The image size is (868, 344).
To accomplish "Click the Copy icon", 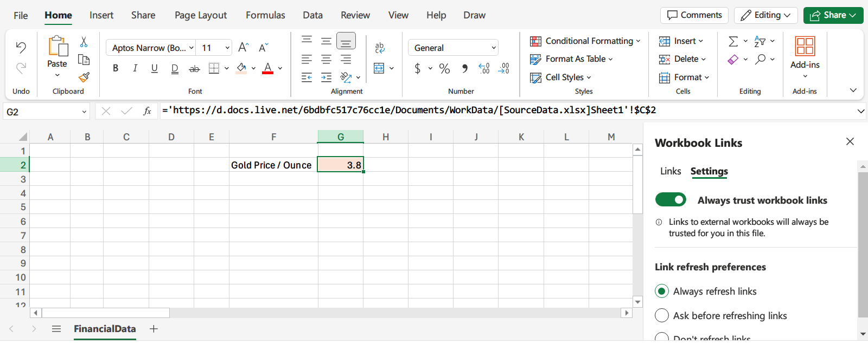I will coord(84,60).
